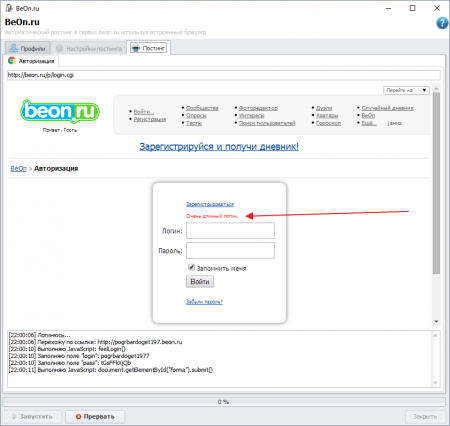Click log line with document.getElementById submit
450x426 pixels.
click(110, 370)
